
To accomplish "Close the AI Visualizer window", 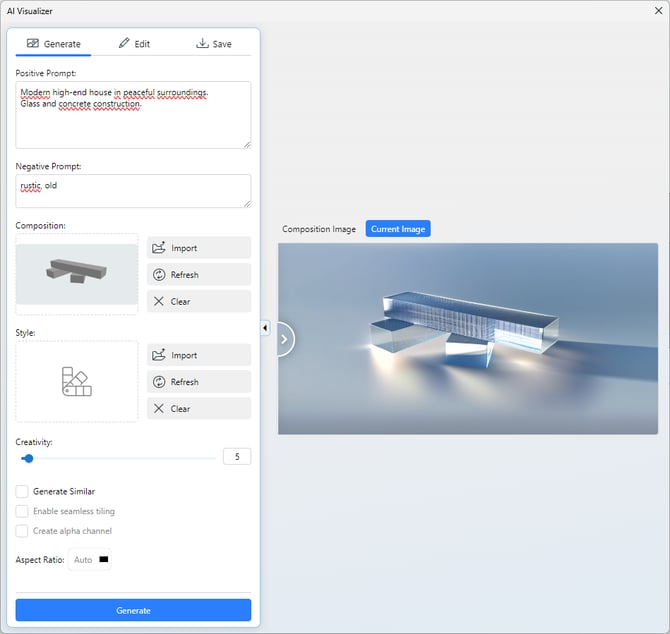I will pos(656,11).
